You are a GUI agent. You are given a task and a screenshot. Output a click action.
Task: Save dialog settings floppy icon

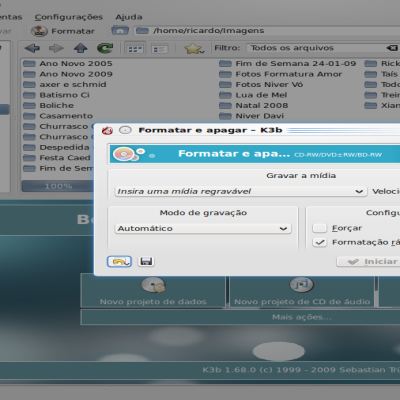click(146, 261)
